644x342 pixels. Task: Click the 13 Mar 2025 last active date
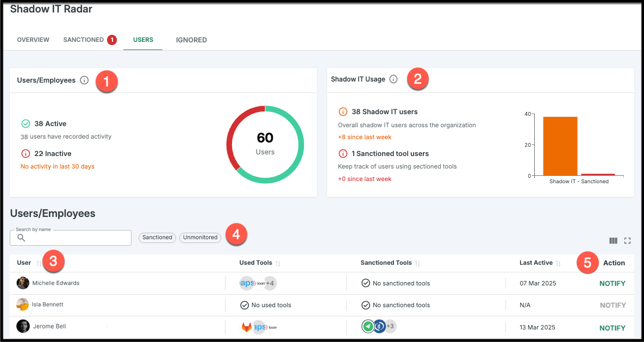[537, 328]
